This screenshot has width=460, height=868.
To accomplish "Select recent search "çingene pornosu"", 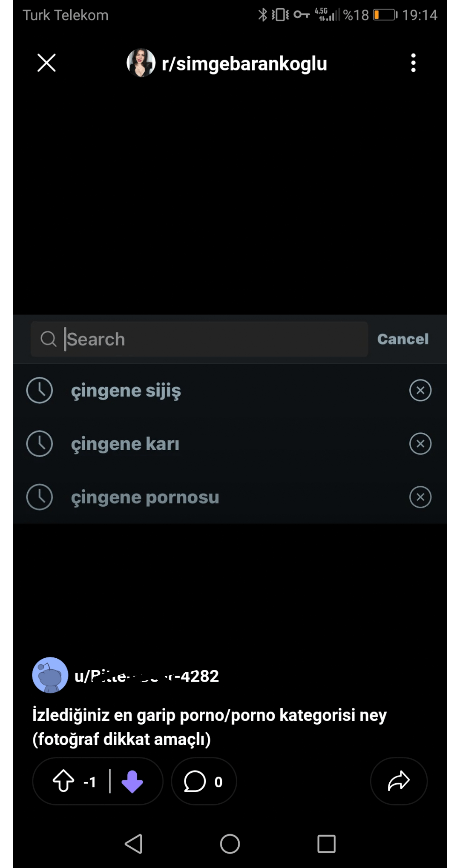I will coord(145,497).
